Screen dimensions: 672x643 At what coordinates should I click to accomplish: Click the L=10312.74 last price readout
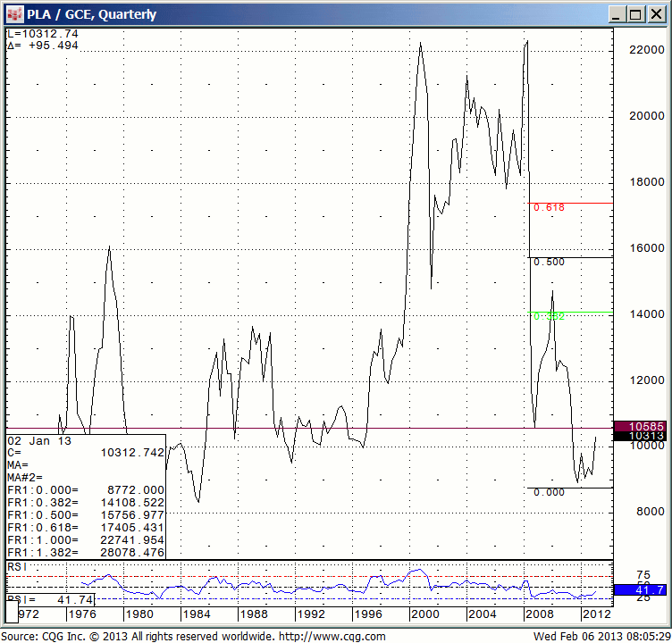click(x=42, y=34)
